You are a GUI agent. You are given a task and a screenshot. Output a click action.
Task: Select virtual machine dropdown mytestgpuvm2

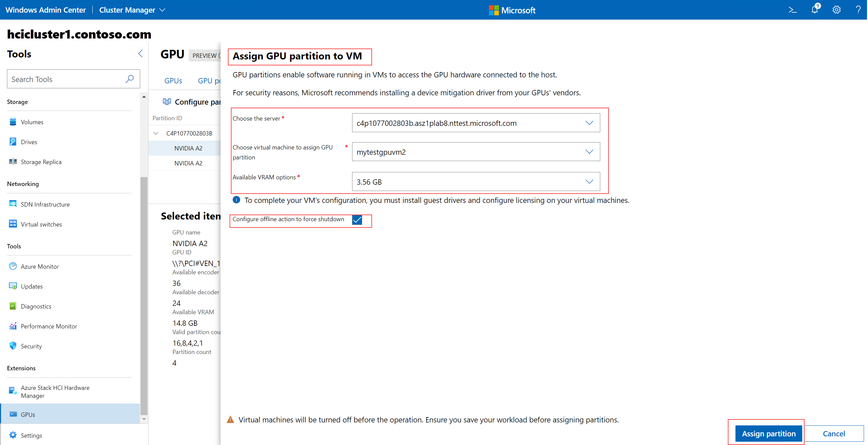pos(476,152)
